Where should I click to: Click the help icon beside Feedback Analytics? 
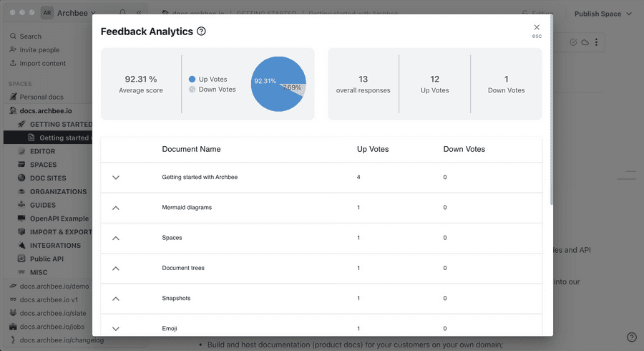(x=201, y=32)
